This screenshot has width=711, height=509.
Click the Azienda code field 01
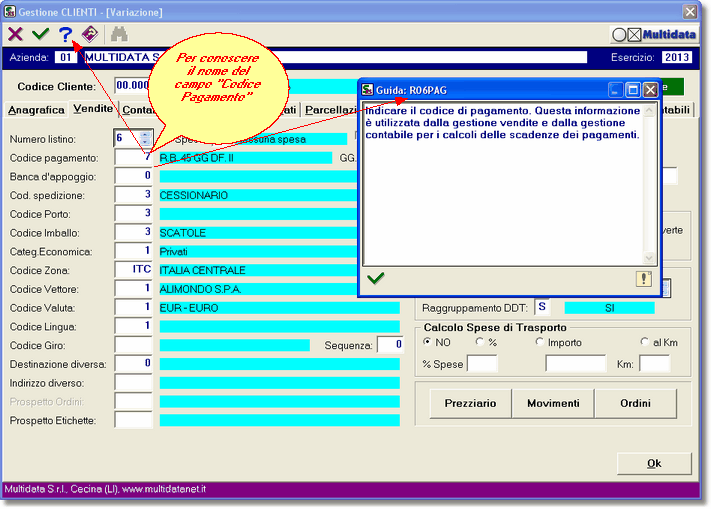(x=66, y=57)
